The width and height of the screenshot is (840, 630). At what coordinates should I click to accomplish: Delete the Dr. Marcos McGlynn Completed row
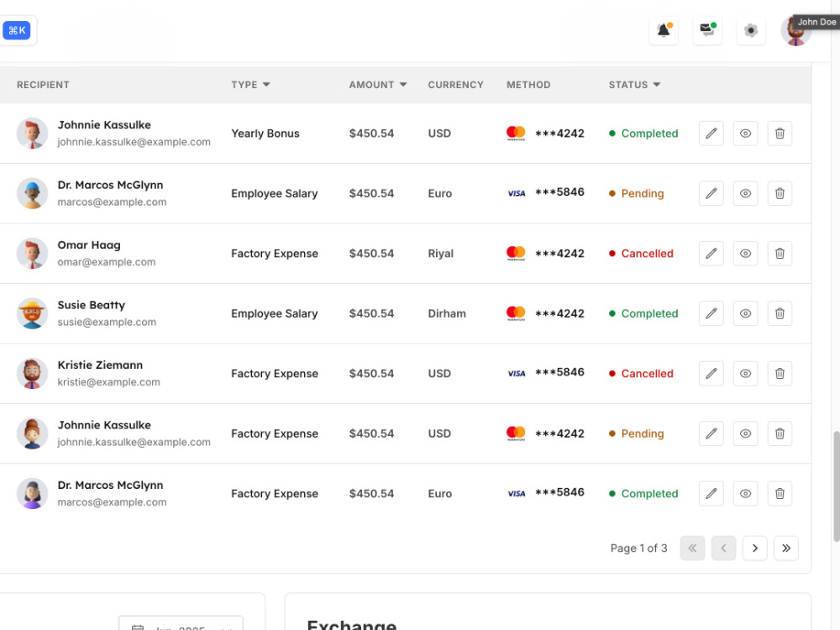click(780, 493)
